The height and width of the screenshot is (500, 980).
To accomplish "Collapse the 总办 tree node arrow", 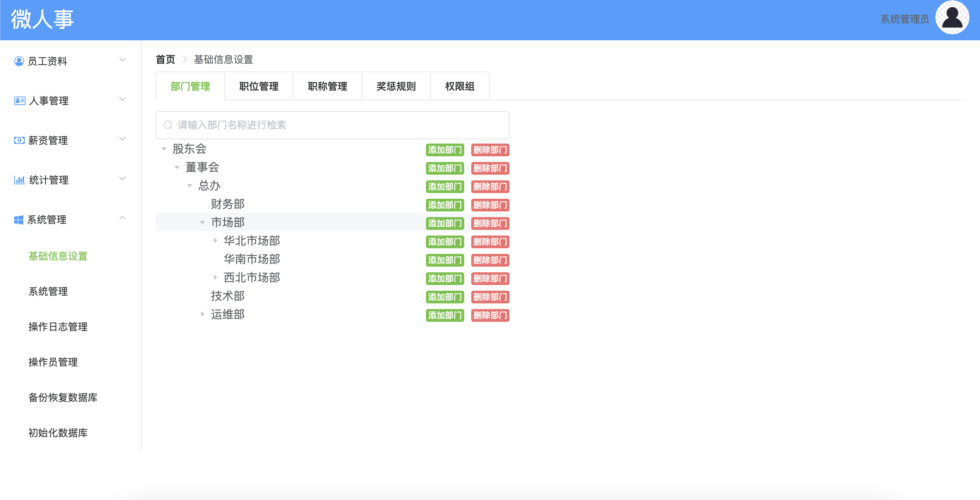I will coord(190,186).
